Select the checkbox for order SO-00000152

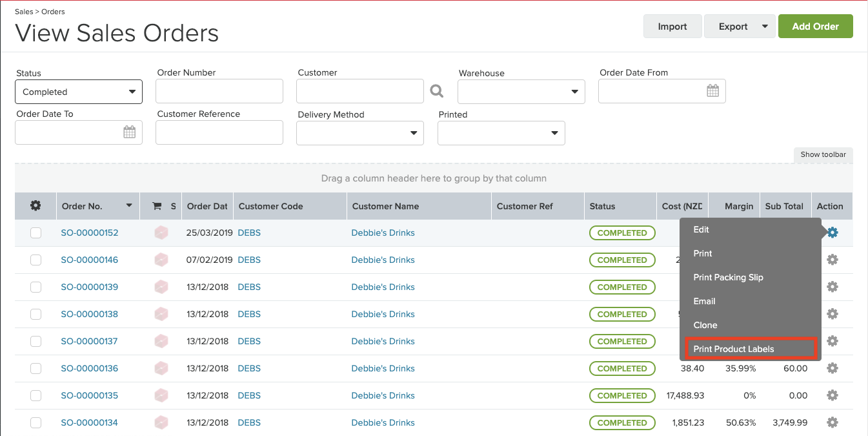pos(35,233)
